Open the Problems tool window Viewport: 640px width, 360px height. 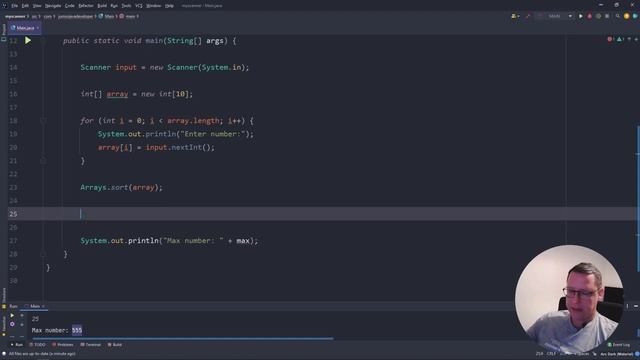(63, 345)
